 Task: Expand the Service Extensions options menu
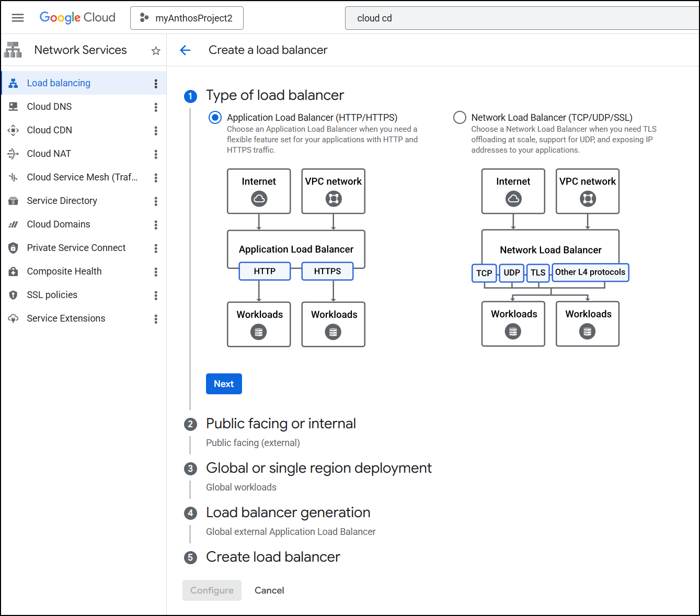click(156, 319)
